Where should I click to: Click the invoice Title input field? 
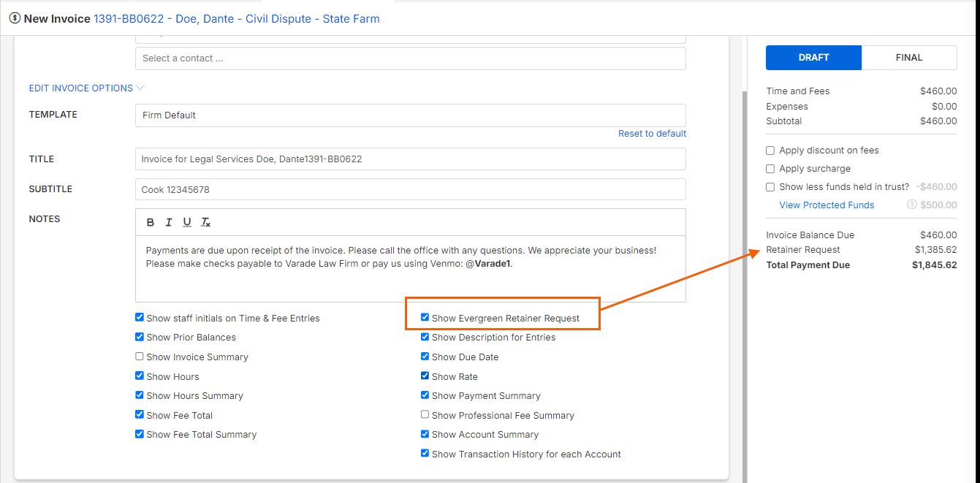(410, 159)
